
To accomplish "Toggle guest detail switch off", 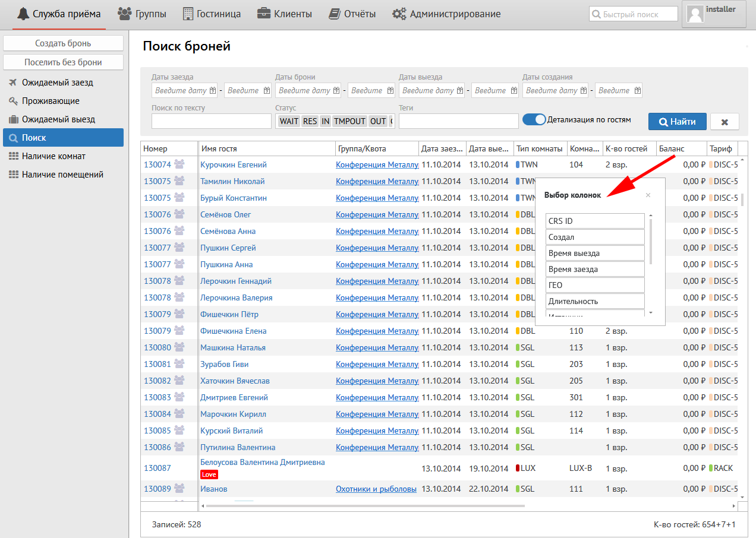I will pyautogui.click(x=534, y=119).
